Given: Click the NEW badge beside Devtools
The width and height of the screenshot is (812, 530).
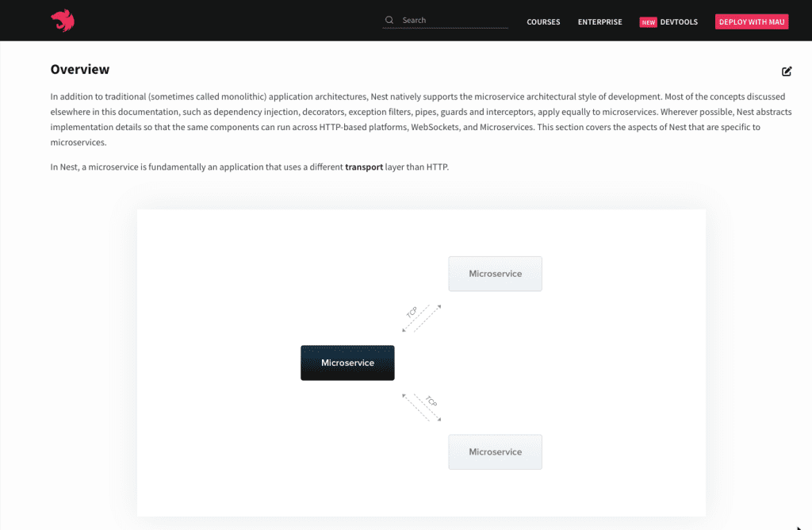Looking at the screenshot, I should click(649, 22).
